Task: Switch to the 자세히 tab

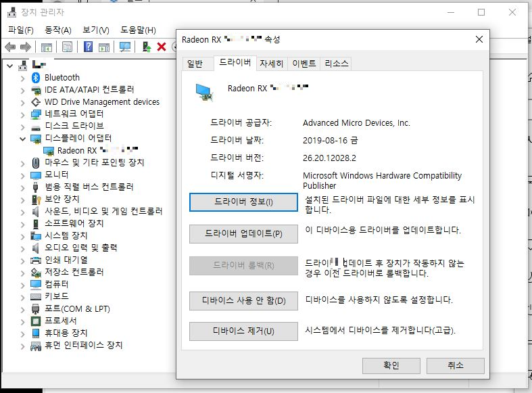Action: (271, 64)
